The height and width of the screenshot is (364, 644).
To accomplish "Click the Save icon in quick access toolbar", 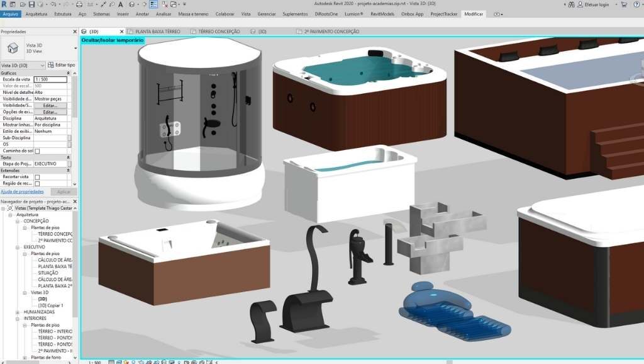I will click(x=31, y=4).
